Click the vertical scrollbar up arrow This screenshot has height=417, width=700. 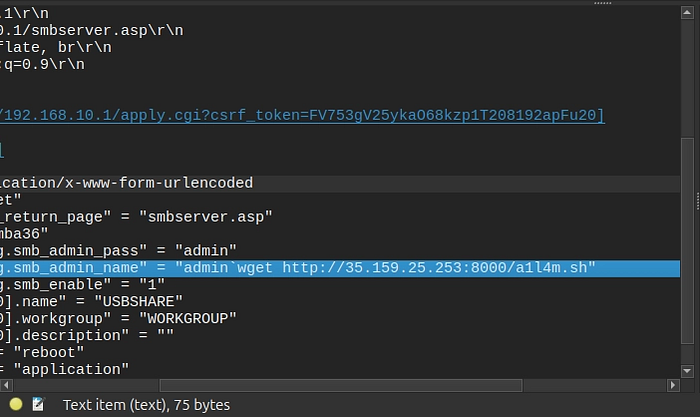[x=687, y=13]
